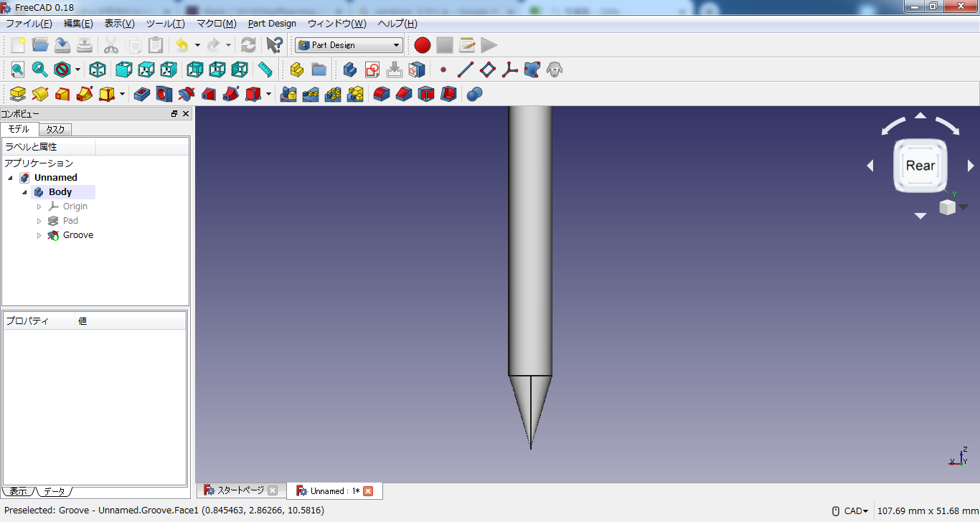The height and width of the screenshot is (522, 980).
Task: Click the Cut scissors icon
Action: [111, 45]
